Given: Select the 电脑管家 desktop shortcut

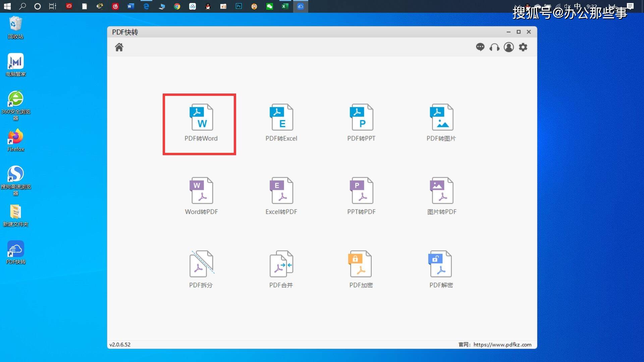Looking at the screenshot, I should pos(15,65).
